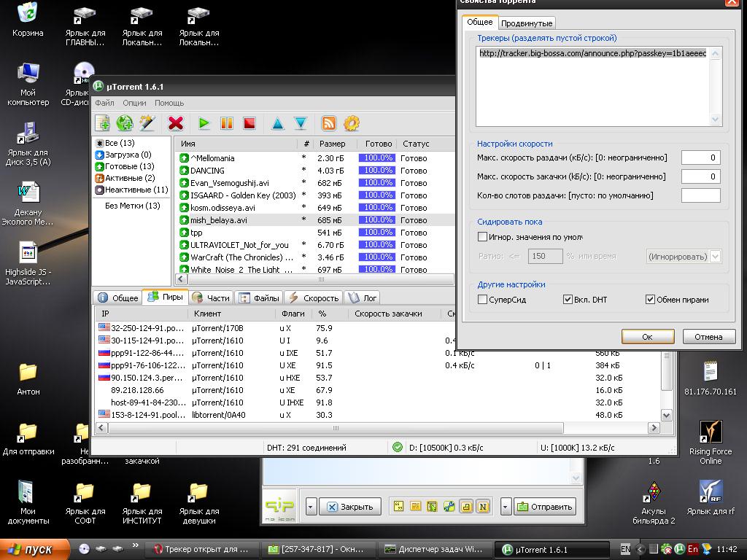Screen dimensions: 747x560
Task: Enable the СуперСид checkbox
Action: [482, 300]
